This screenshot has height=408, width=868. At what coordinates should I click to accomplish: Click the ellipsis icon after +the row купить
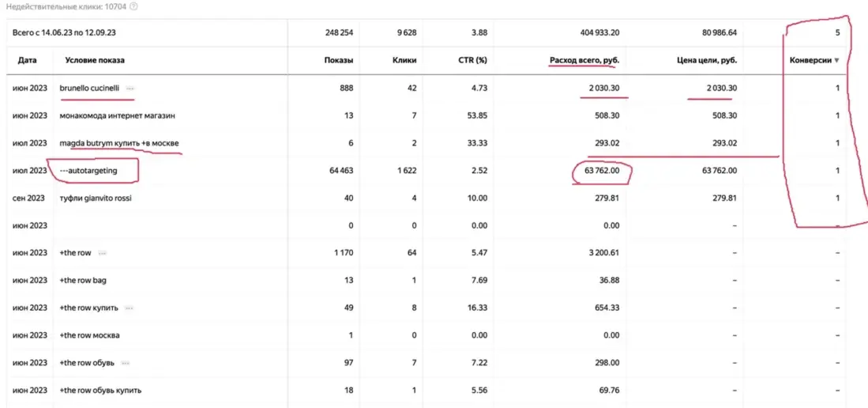pyautogui.click(x=130, y=308)
